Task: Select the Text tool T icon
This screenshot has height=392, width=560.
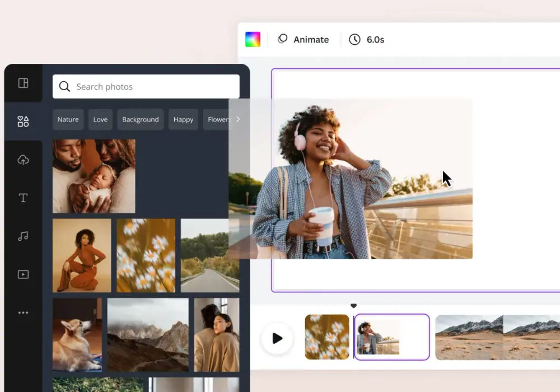Action: tap(23, 198)
